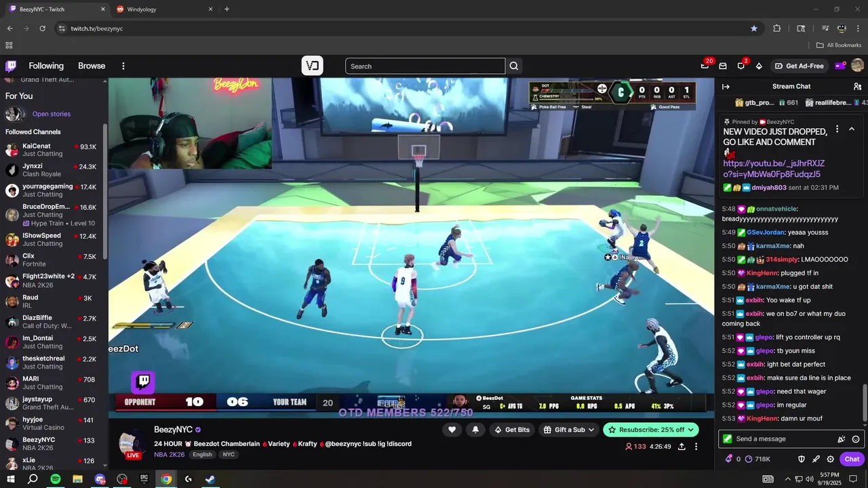This screenshot has height=488, width=868.
Task: Open Epic Games from the taskbar
Action: pyautogui.click(x=144, y=479)
